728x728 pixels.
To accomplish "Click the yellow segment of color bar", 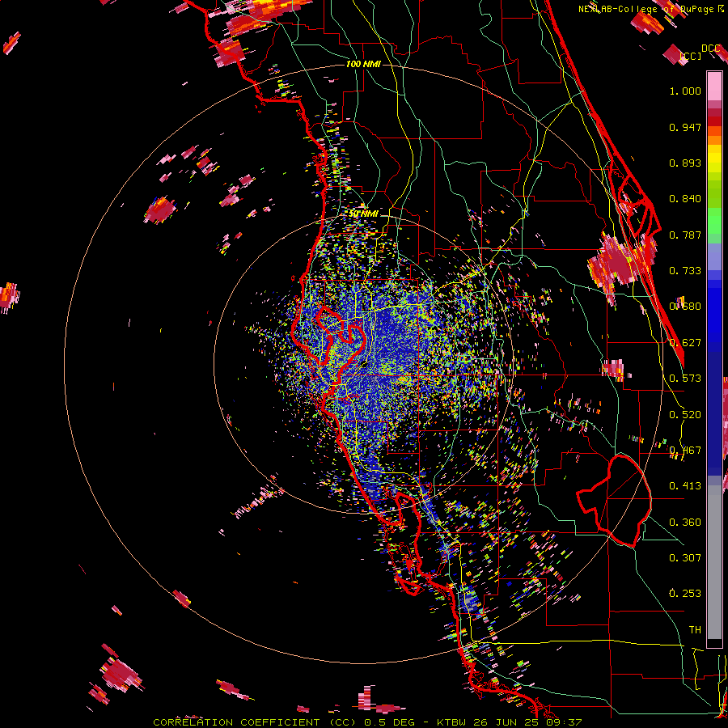I will [714, 159].
